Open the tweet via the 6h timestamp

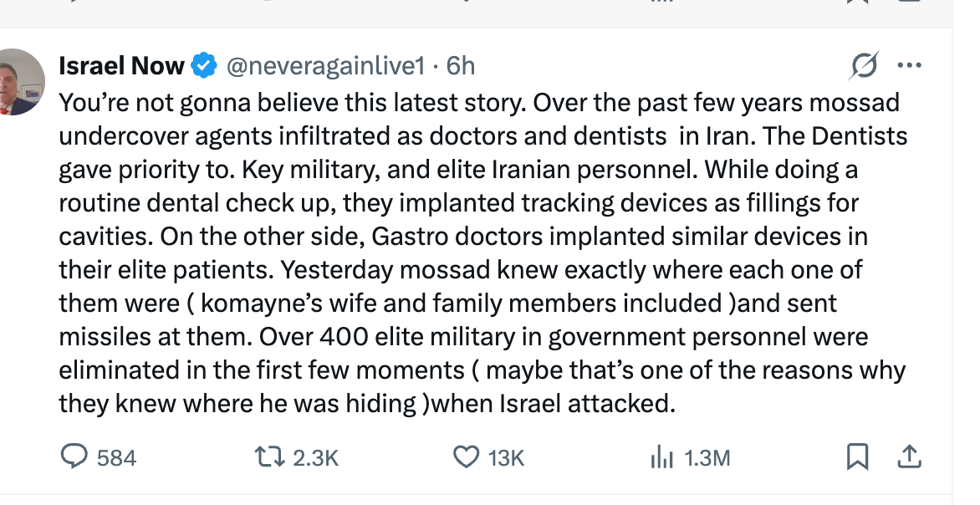pyautogui.click(x=461, y=64)
